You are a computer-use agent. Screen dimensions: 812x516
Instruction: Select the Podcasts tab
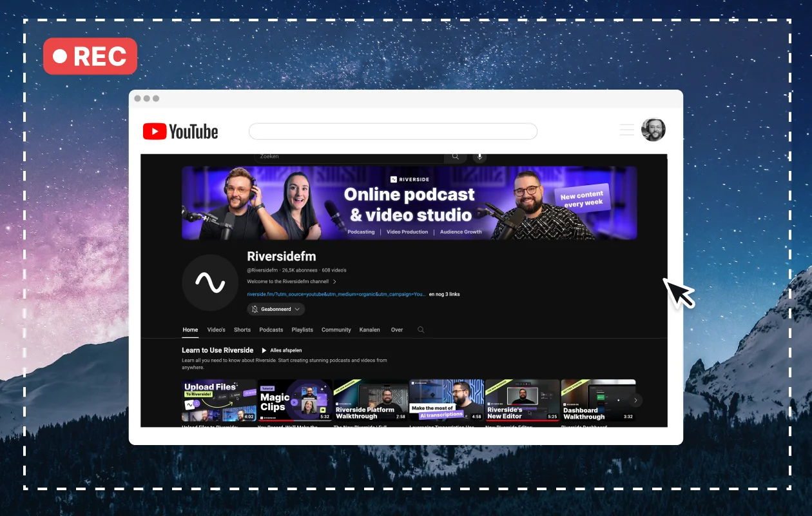(x=271, y=330)
